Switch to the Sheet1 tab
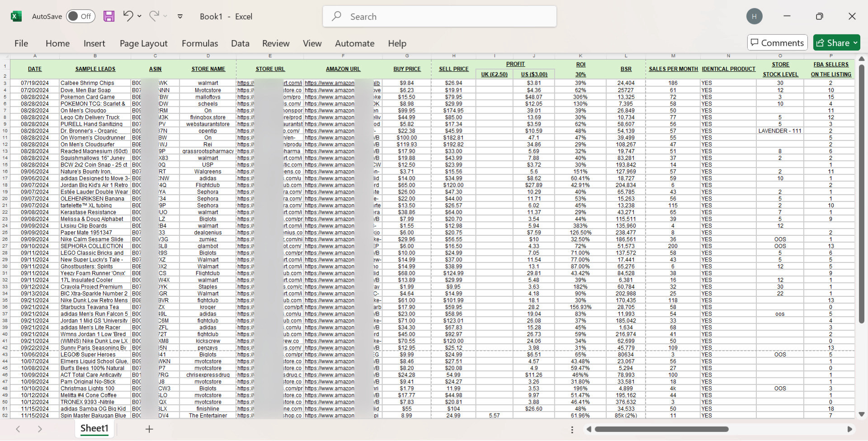 (94, 428)
